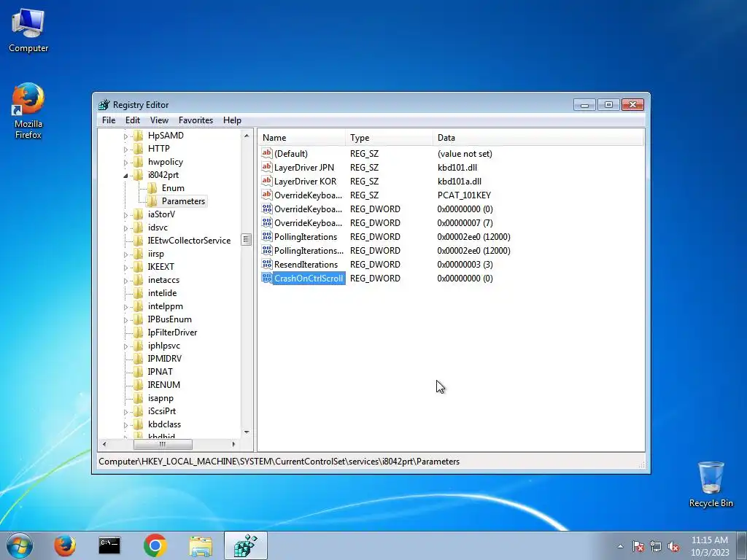Open the Windows Start menu
This screenshot has height=560, width=747.
coord(20,545)
